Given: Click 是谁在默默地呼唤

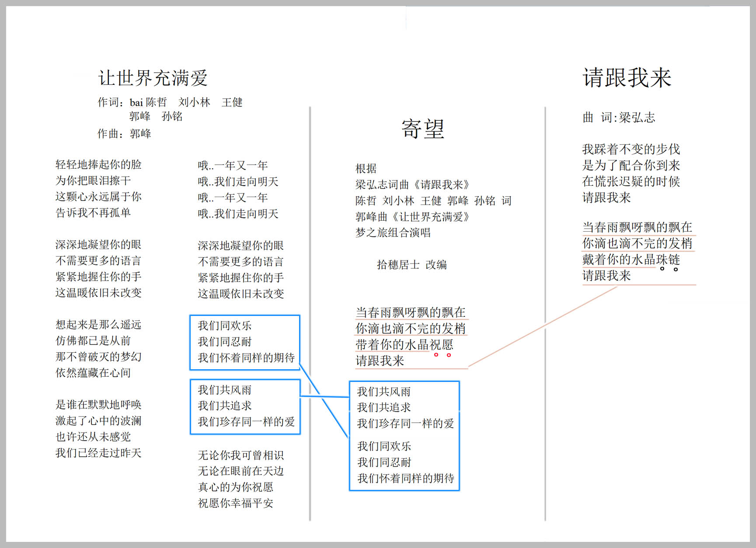Looking at the screenshot, I should pos(98,405).
